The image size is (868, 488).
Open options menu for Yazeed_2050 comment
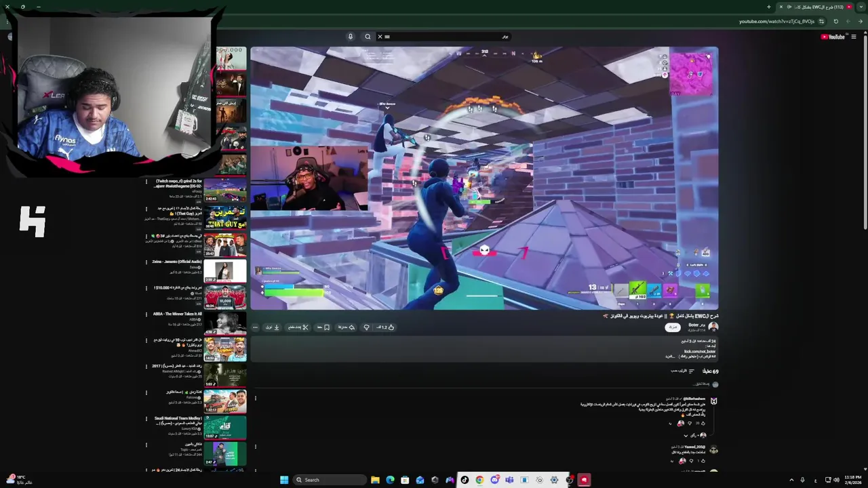pyautogui.click(x=255, y=447)
